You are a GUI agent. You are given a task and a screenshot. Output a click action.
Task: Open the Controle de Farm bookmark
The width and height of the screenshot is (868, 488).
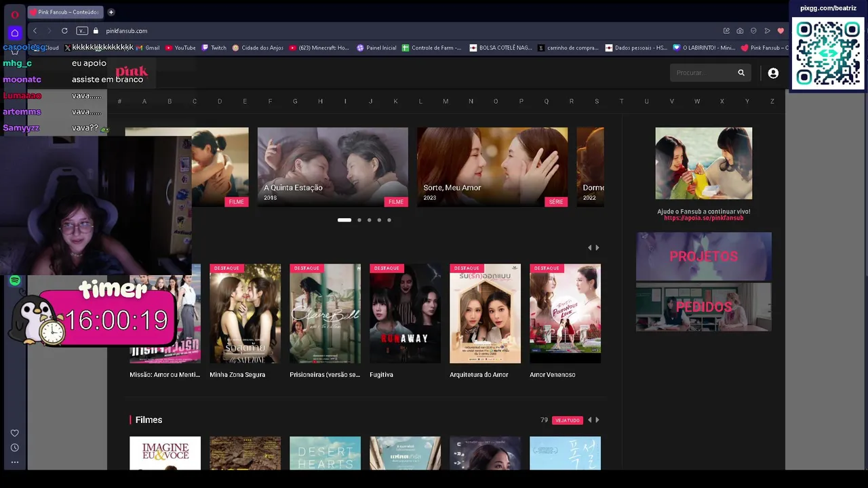coord(431,47)
